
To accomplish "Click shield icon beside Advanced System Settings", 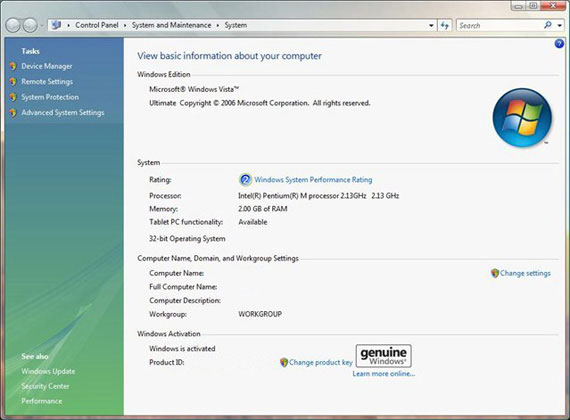I will 13,113.
